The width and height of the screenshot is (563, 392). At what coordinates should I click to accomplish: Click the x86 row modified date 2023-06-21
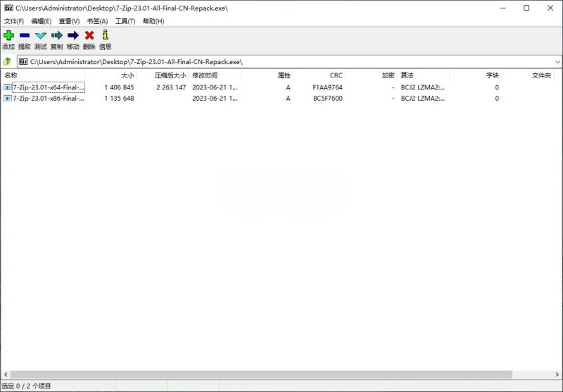coord(215,98)
